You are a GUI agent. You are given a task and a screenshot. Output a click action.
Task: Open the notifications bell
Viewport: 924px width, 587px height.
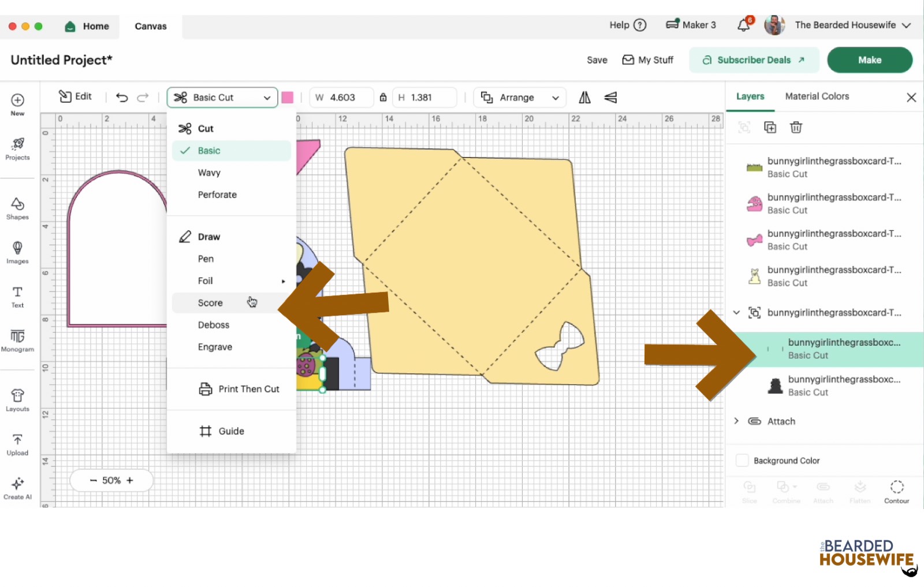click(744, 25)
